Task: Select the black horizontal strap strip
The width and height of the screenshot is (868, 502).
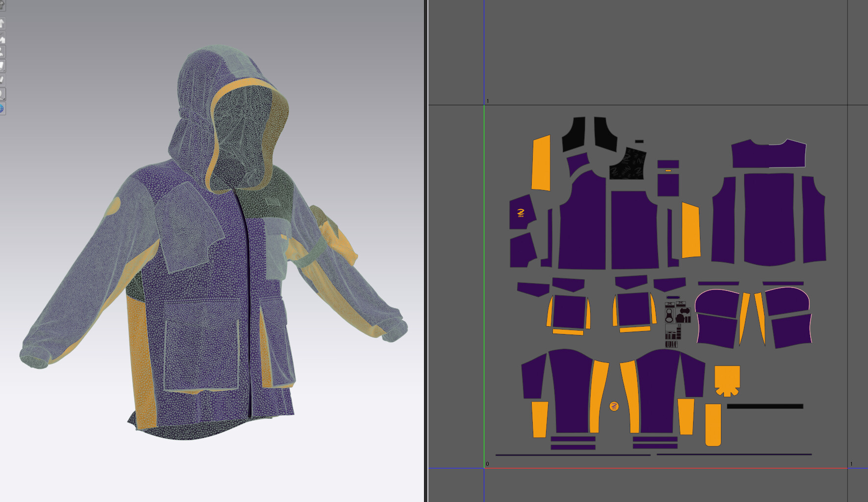Action: pos(766,406)
